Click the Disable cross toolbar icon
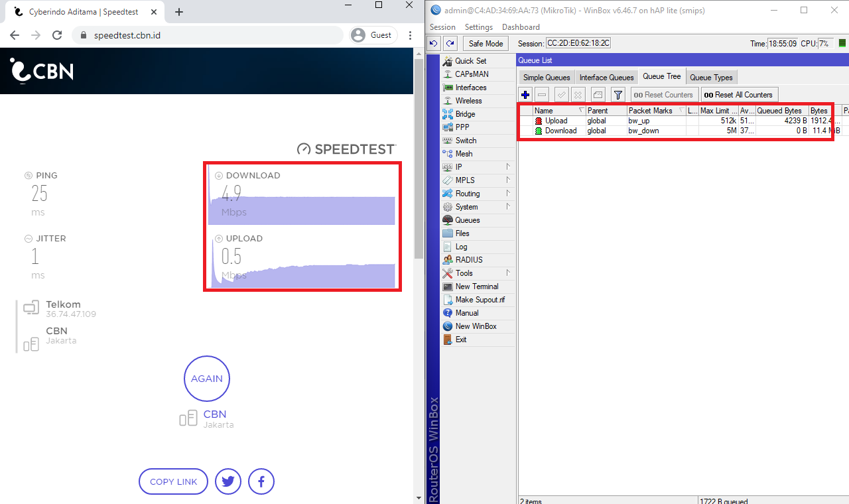 pos(578,95)
